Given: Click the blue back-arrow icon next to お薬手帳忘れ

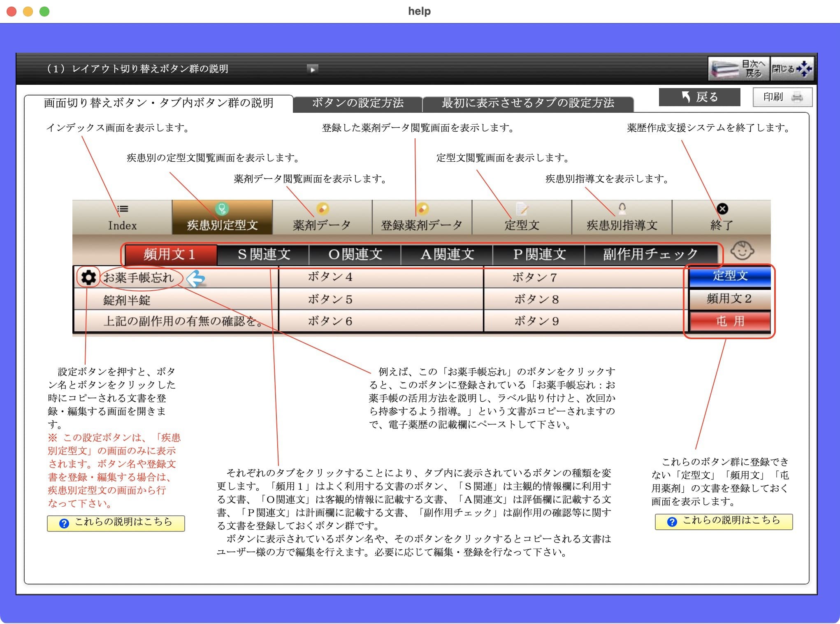Looking at the screenshot, I should pyautogui.click(x=196, y=279).
